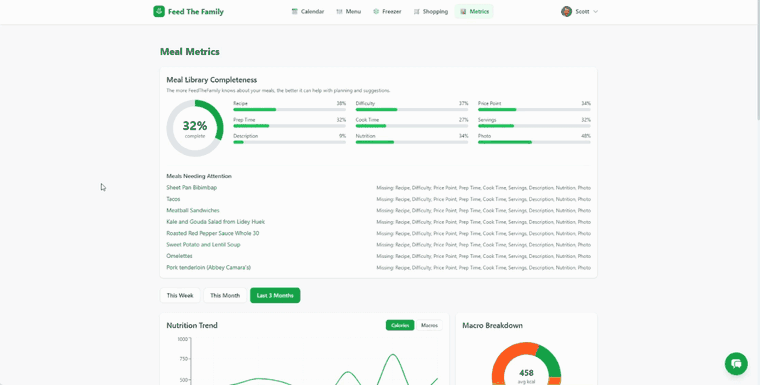Click the 1000 label on chart axis
The height and width of the screenshot is (385, 760).
[x=182, y=339]
